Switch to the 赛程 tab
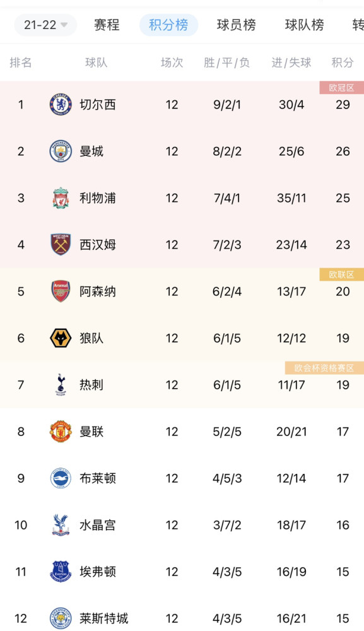This screenshot has width=364, height=631. pyautogui.click(x=107, y=25)
